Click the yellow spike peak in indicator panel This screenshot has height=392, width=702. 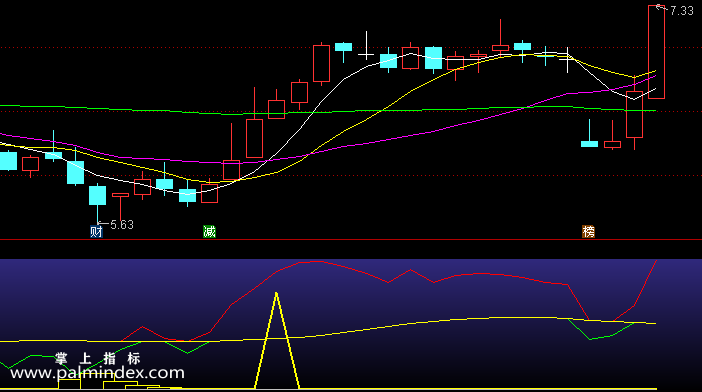pyautogui.click(x=276, y=294)
